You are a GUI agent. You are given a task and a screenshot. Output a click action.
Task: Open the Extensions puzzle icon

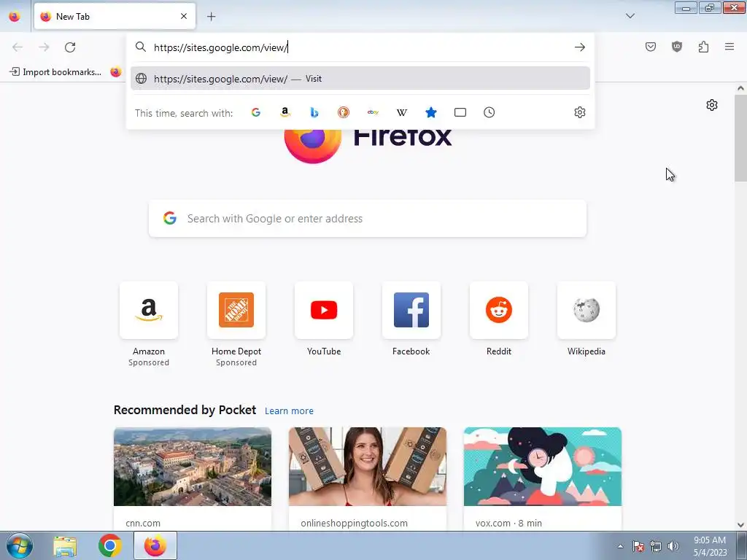(x=703, y=47)
